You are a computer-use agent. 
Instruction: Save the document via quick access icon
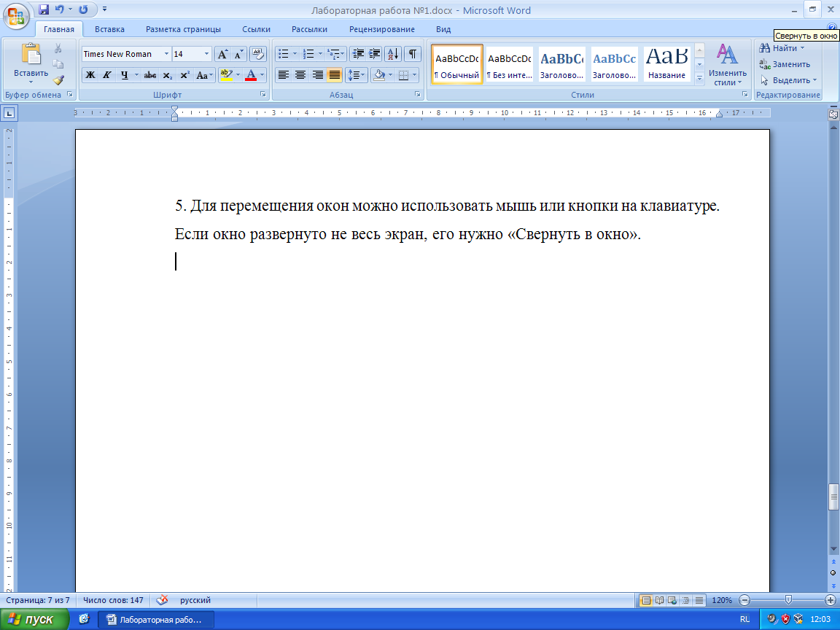44,9
